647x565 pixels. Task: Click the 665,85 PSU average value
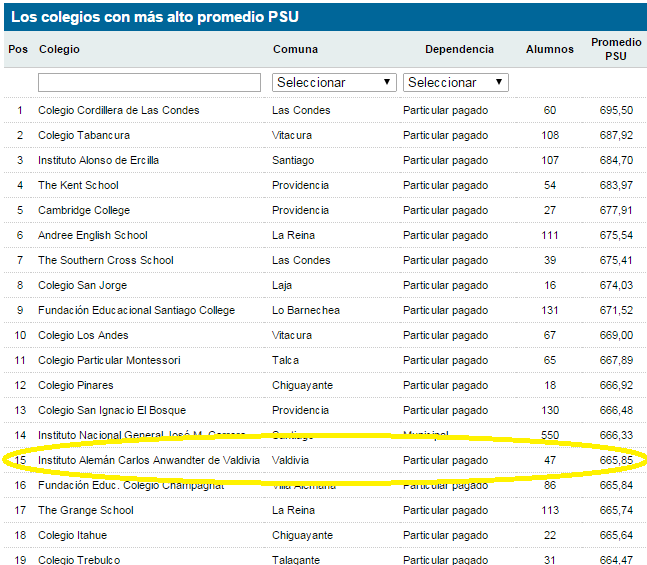616,460
